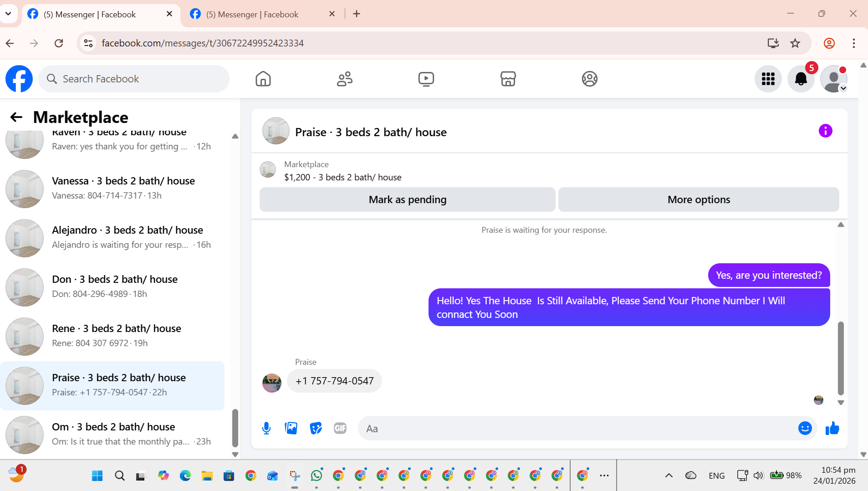
Task: Select Praise's conversation in the list
Action: click(112, 385)
